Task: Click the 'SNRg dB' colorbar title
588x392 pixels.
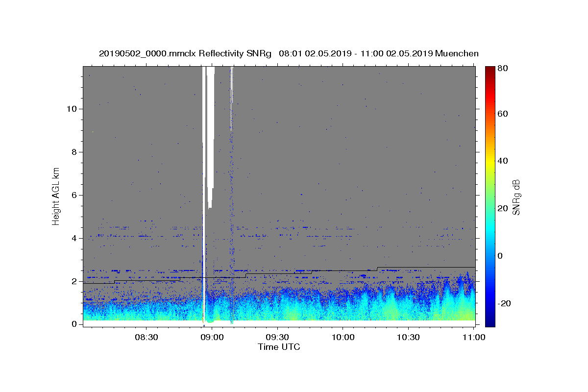Action: point(516,197)
